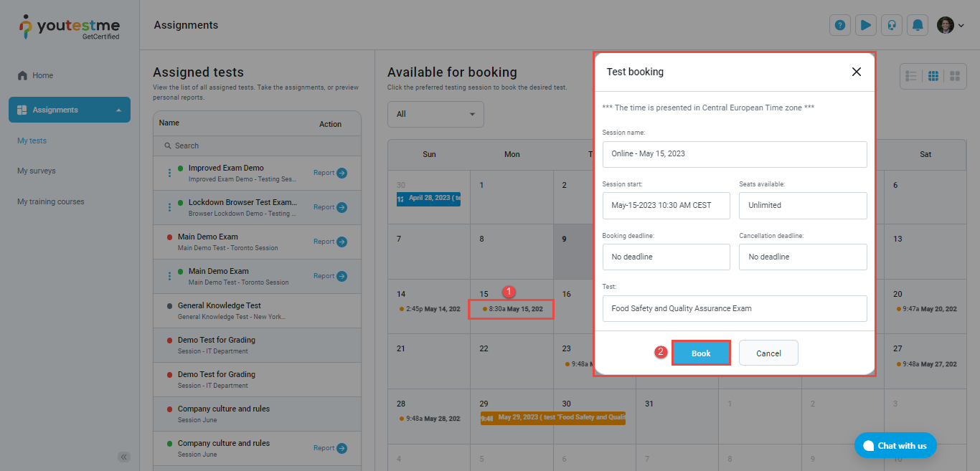This screenshot has width=980, height=471.
Task: Close the Test booking dialog
Action: tap(856, 72)
